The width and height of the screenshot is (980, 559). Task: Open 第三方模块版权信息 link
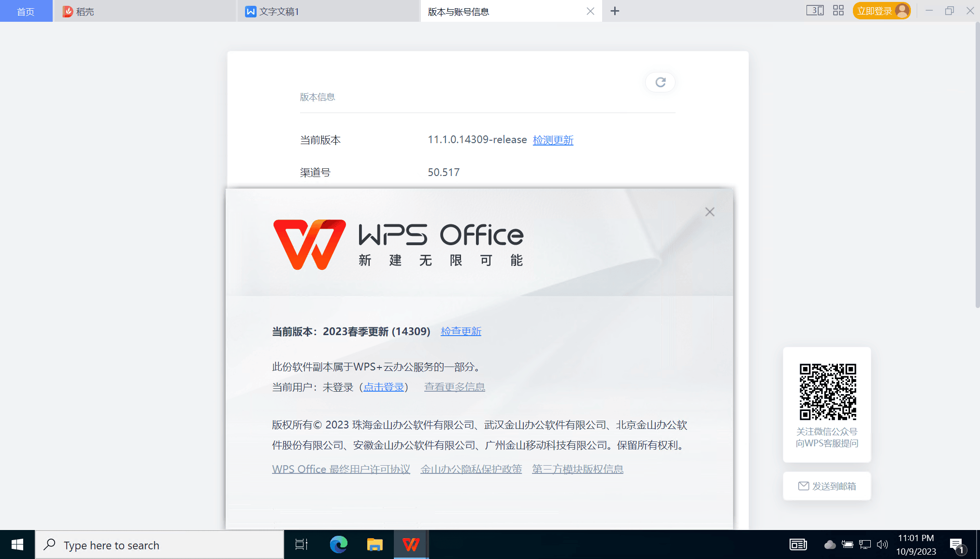pos(577,469)
